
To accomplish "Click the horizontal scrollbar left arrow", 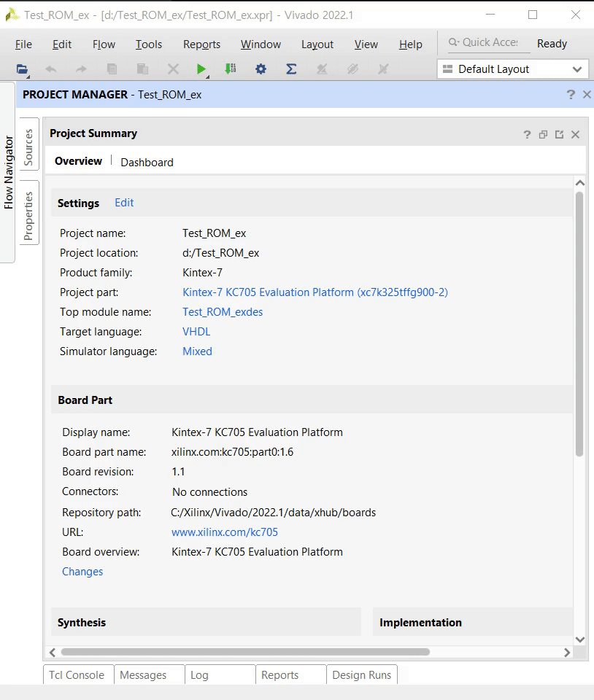I will 53,652.
